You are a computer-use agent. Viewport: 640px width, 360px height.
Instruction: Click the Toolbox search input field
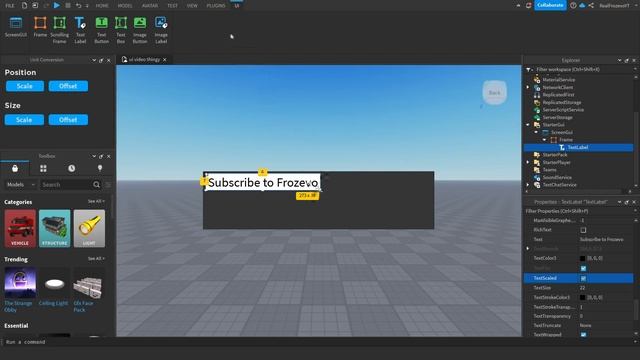66,185
